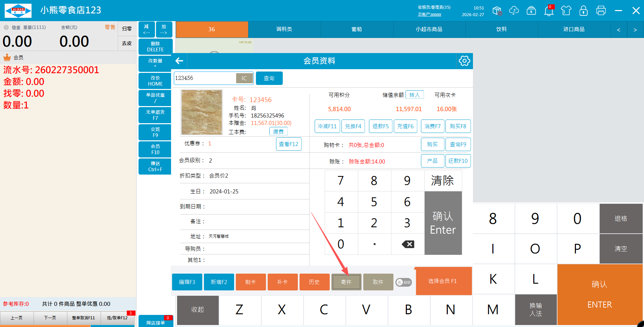
Task: Open member info settings gear
Action: 464,61
